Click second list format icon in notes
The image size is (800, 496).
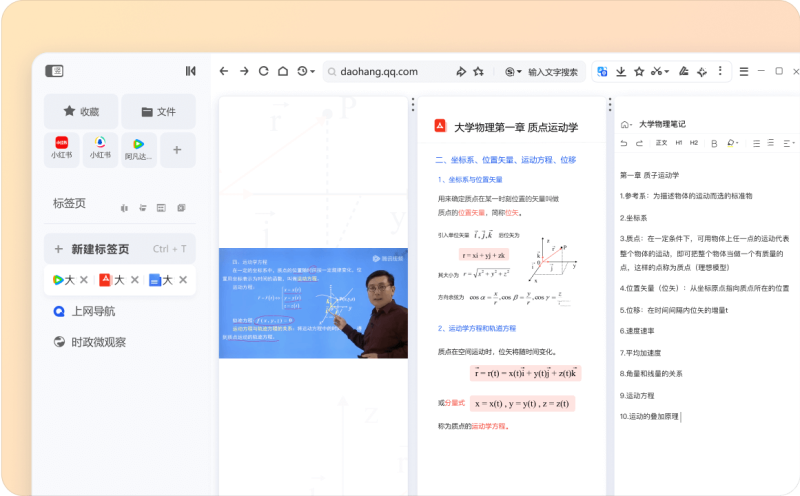771,143
